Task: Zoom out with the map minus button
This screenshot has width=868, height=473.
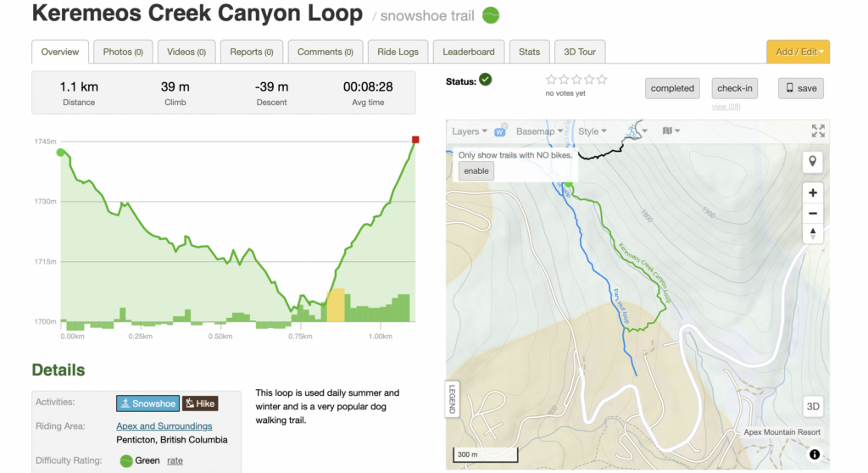Action: (x=812, y=214)
